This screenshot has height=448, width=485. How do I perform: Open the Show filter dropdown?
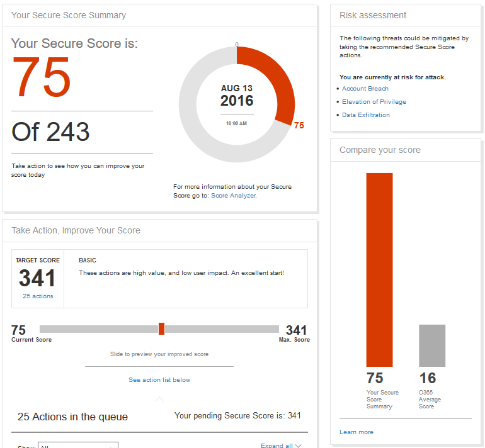77,445
